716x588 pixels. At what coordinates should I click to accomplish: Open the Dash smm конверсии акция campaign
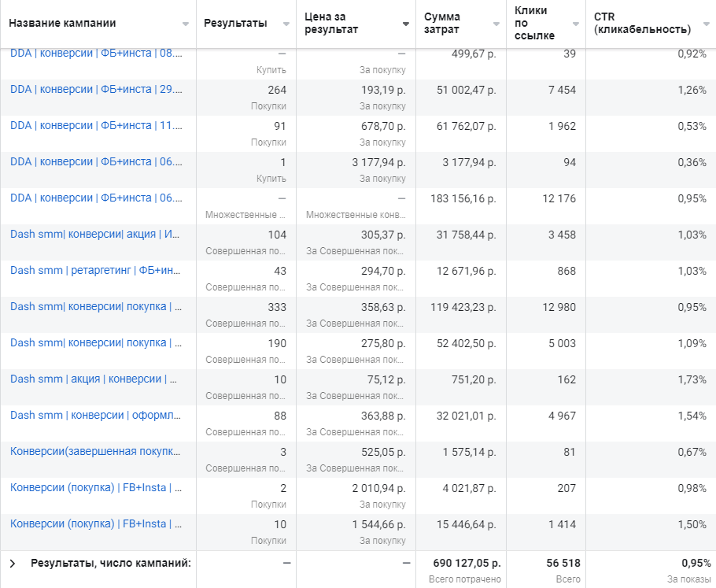(96, 235)
